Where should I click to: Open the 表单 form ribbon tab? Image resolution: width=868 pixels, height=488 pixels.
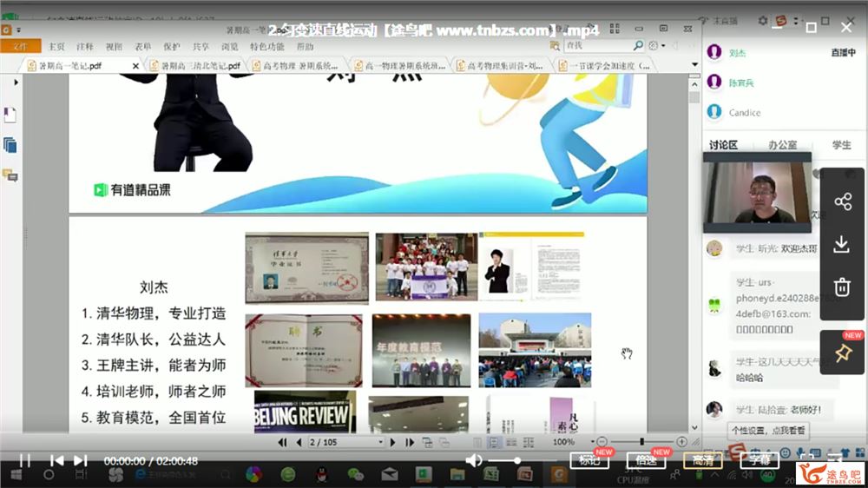pos(143,47)
